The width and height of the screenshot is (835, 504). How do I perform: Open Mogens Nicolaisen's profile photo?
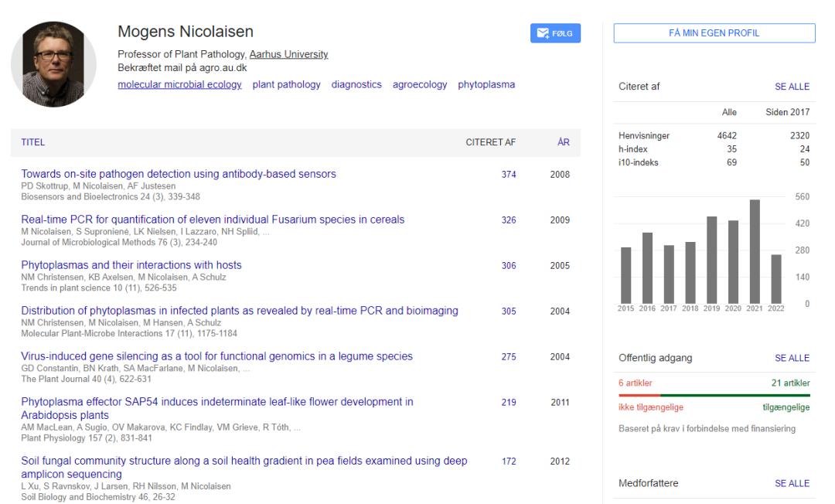coord(53,64)
